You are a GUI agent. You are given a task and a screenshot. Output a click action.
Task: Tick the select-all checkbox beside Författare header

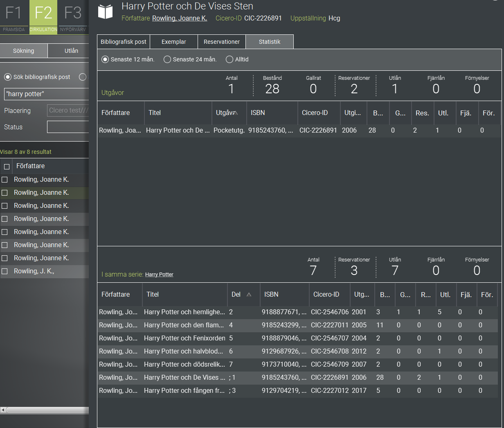click(7, 167)
